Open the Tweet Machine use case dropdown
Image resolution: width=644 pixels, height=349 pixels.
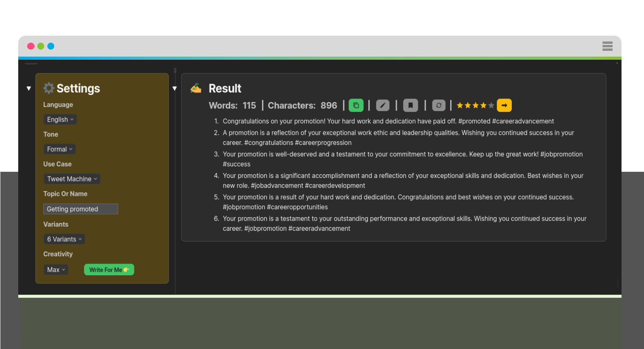point(72,179)
